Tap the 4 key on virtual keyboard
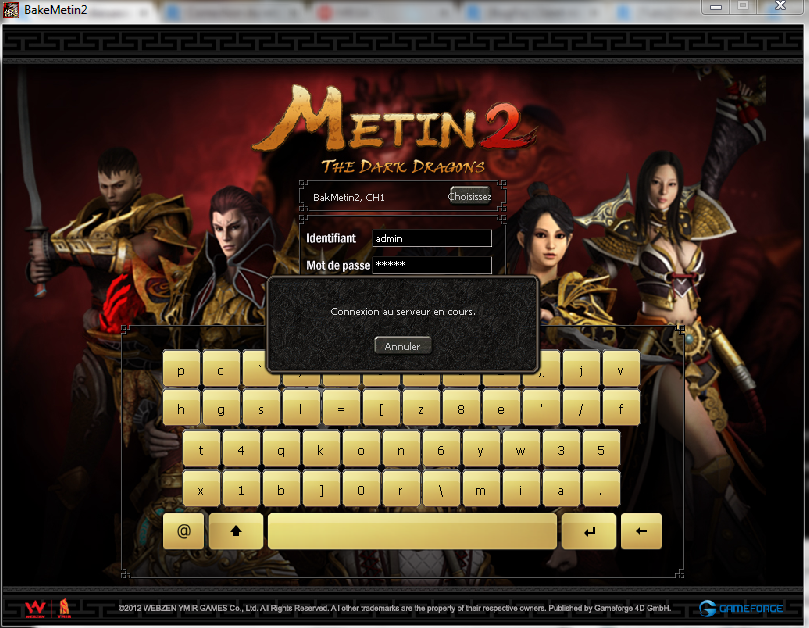The width and height of the screenshot is (809, 628). coord(241,450)
